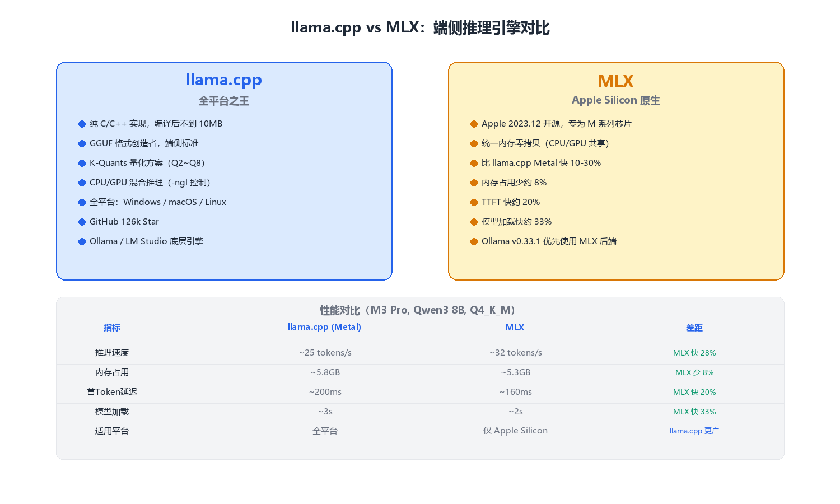The width and height of the screenshot is (840, 504).
Task: Click the "指标" column header
Action: (x=112, y=328)
